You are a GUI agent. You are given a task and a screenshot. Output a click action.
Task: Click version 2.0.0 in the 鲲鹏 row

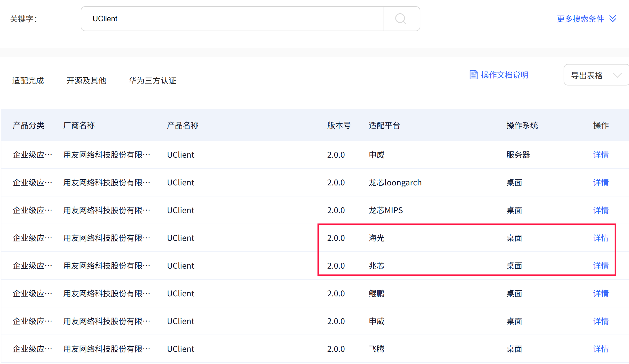[336, 294]
